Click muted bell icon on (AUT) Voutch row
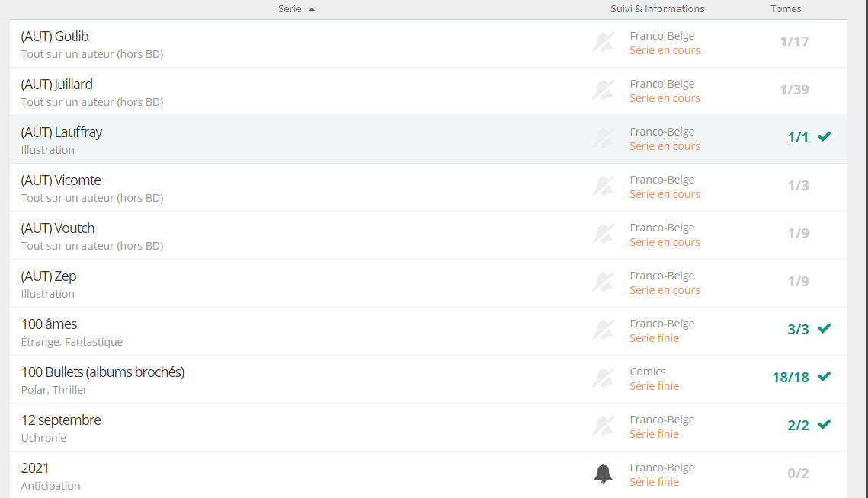Viewport: 868px width, 498px height. click(x=603, y=235)
